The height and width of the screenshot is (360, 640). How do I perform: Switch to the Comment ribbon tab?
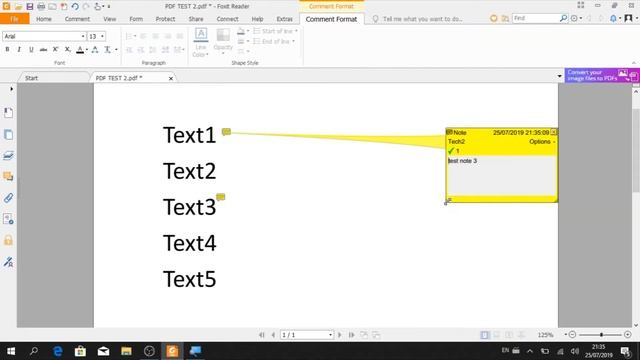(77, 19)
